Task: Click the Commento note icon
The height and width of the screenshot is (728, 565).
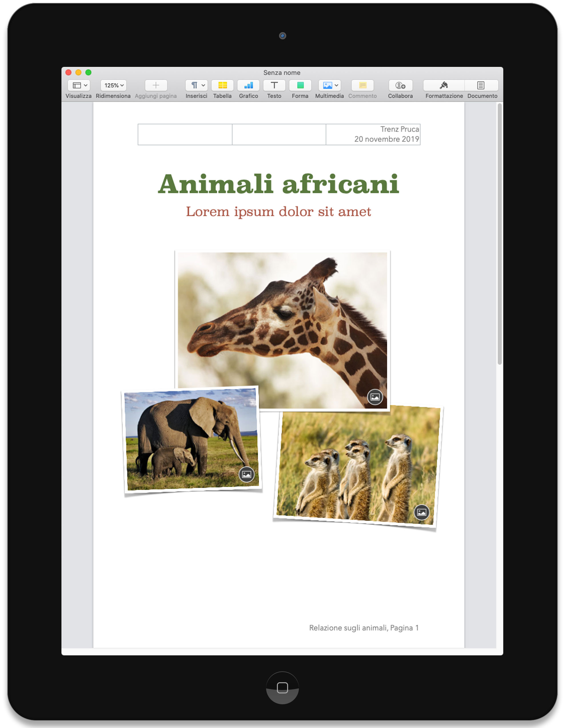Action: pos(362,85)
